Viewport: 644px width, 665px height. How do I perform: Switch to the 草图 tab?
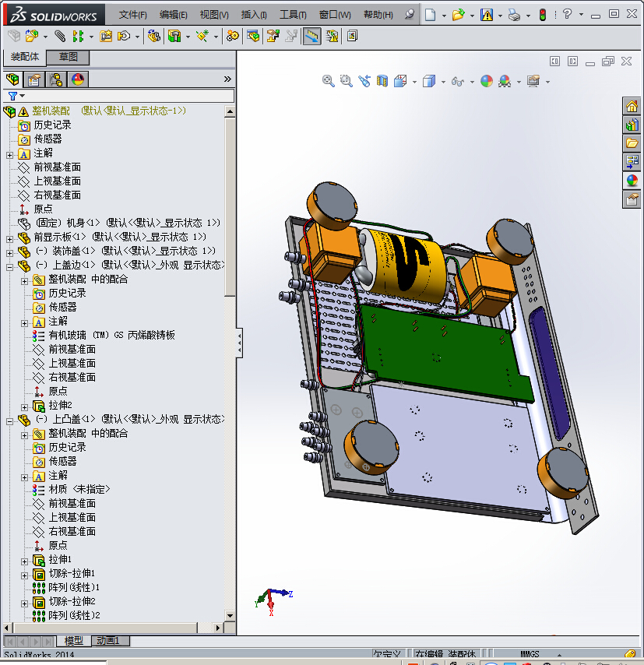tap(68, 57)
